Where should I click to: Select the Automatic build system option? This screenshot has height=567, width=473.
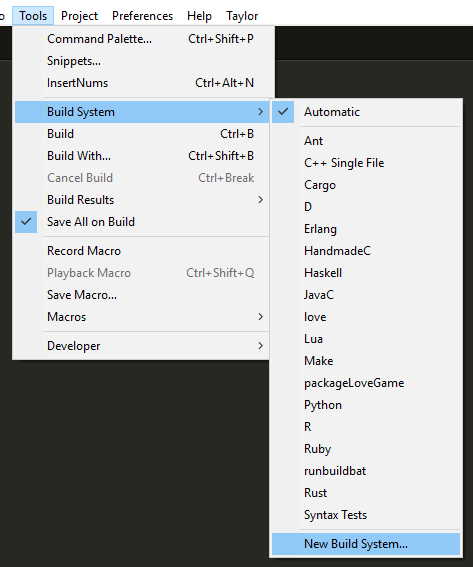366,112
